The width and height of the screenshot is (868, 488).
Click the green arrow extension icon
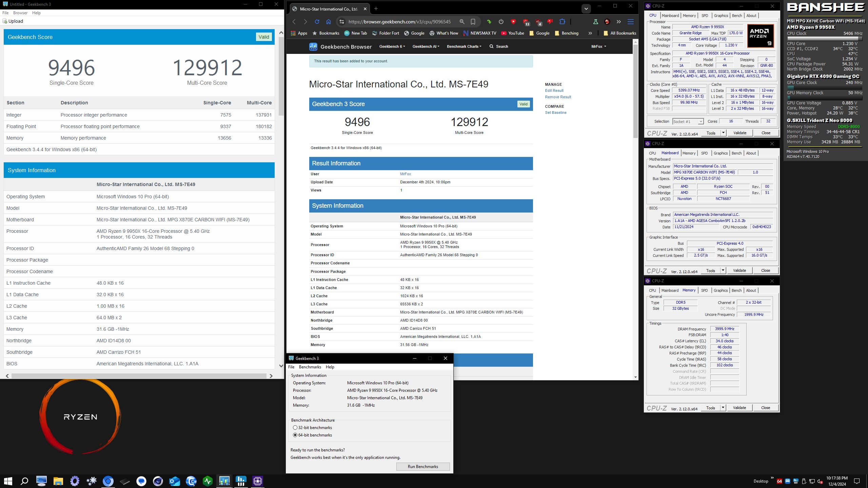pyautogui.click(x=489, y=22)
